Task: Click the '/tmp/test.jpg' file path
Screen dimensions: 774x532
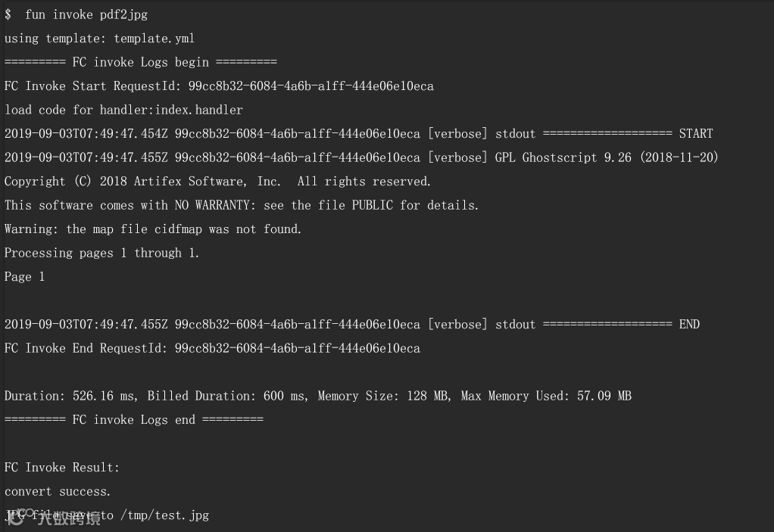Action: click(164, 515)
